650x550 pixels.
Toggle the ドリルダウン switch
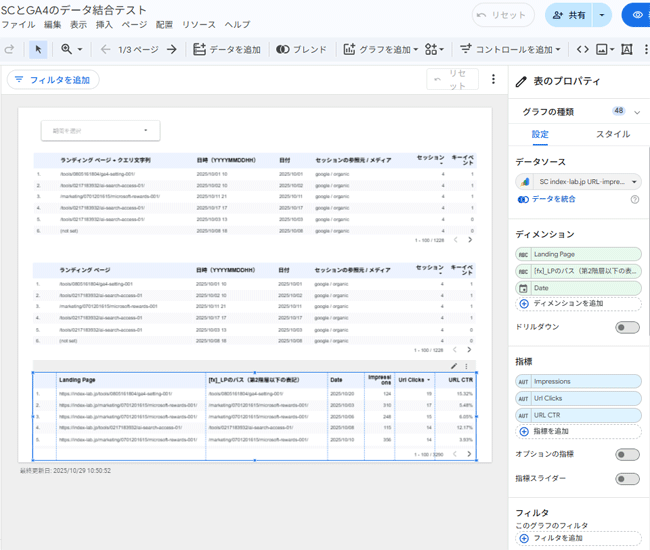click(x=627, y=327)
